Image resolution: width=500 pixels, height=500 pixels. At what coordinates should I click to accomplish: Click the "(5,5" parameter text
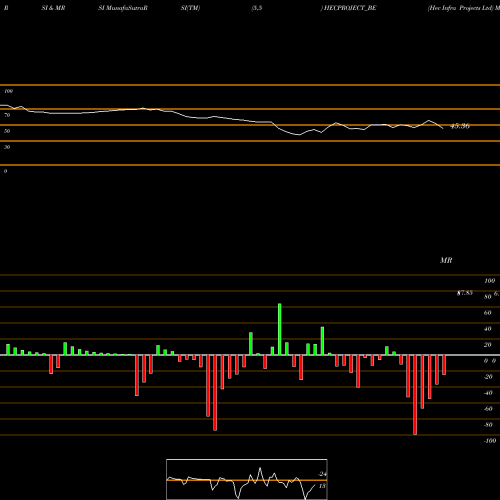pos(257,8)
